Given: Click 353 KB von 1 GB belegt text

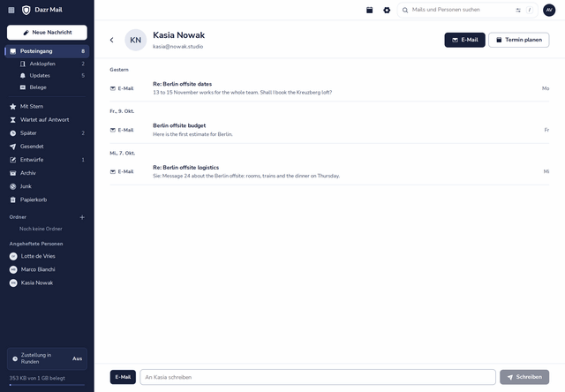Looking at the screenshot, I should [x=37, y=378].
